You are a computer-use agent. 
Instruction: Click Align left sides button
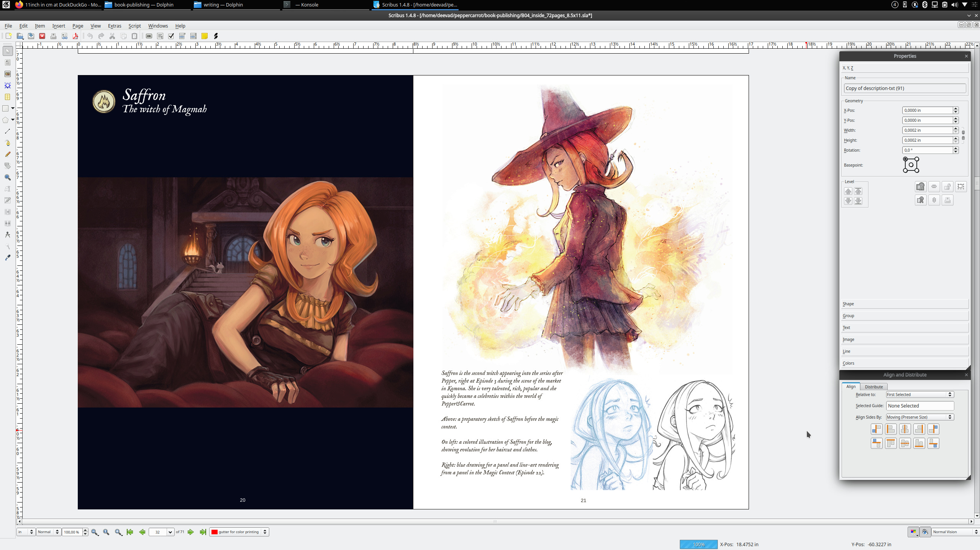891,429
